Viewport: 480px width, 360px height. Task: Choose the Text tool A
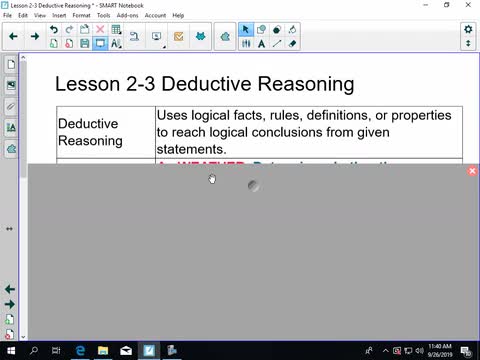click(x=261, y=44)
